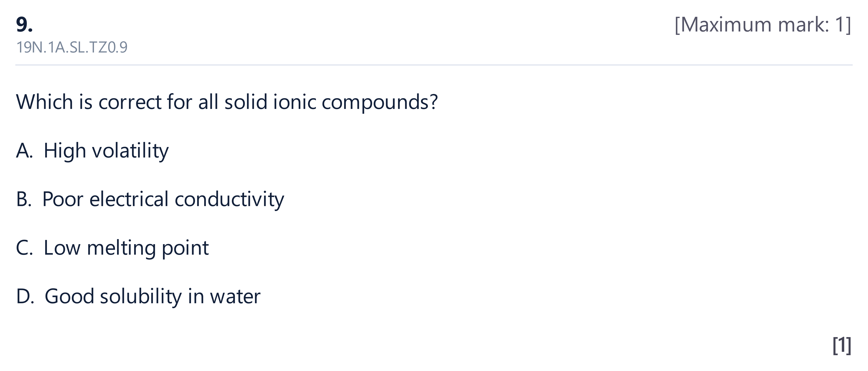Click the bold question number 9.
868x371 pixels.
tap(24, 25)
